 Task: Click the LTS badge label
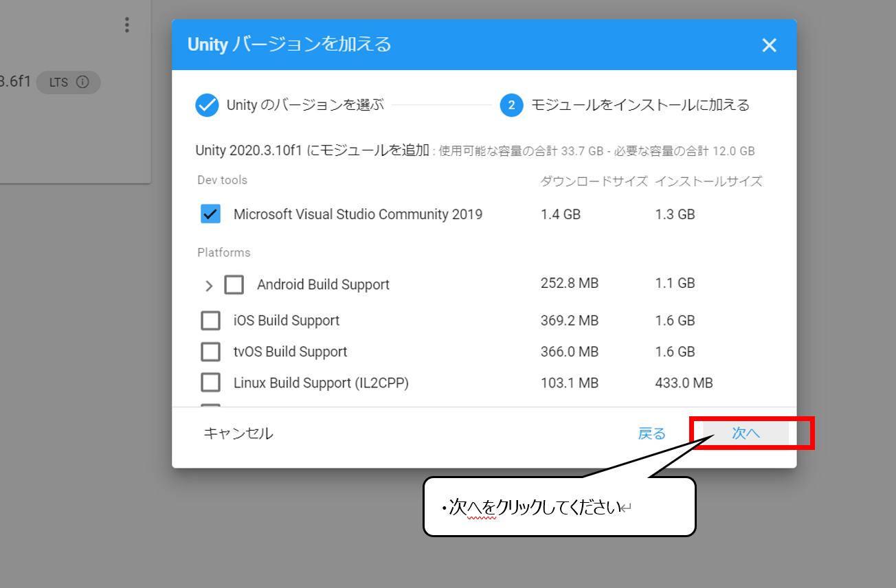(x=58, y=82)
